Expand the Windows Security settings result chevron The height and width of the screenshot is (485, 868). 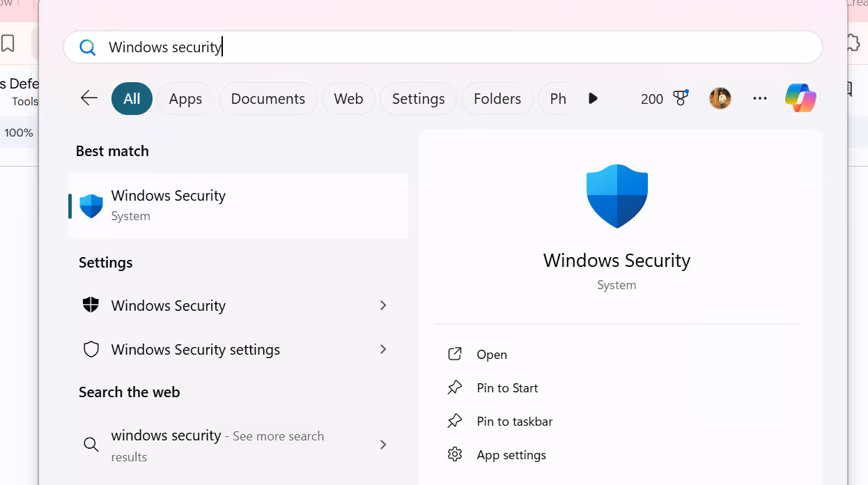383,305
